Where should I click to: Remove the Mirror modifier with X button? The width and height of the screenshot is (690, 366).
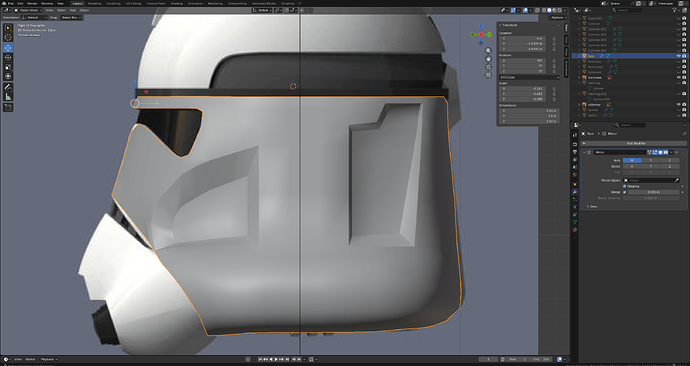[x=677, y=152]
